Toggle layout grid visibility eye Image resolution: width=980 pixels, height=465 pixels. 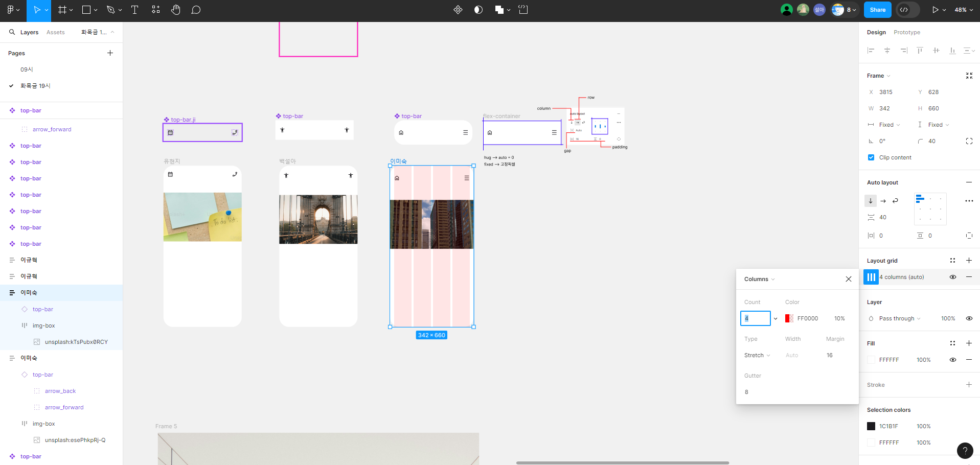coord(953,277)
